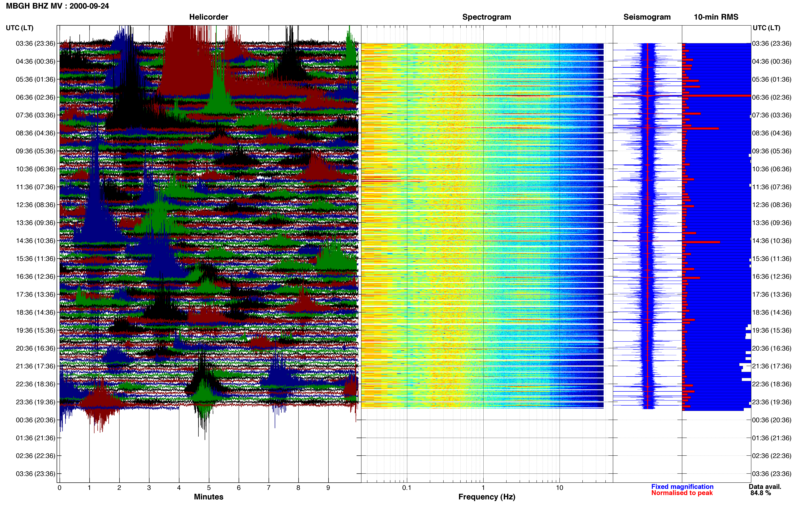Select the "Data avail." label
812x508 pixels.
pos(765,487)
